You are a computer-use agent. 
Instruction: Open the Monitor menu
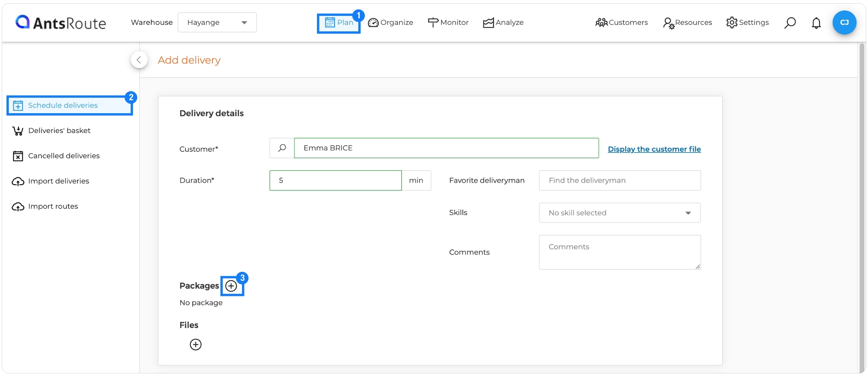[x=448, y=22]
